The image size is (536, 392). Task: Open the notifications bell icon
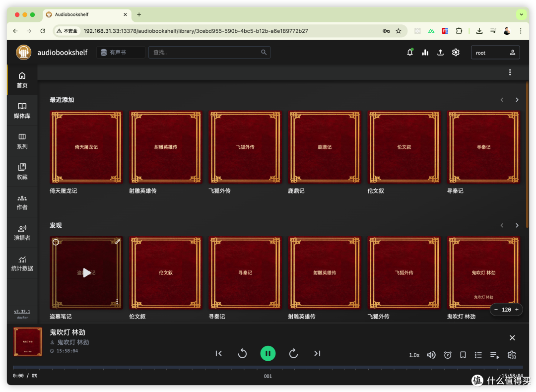coord(410,53)
